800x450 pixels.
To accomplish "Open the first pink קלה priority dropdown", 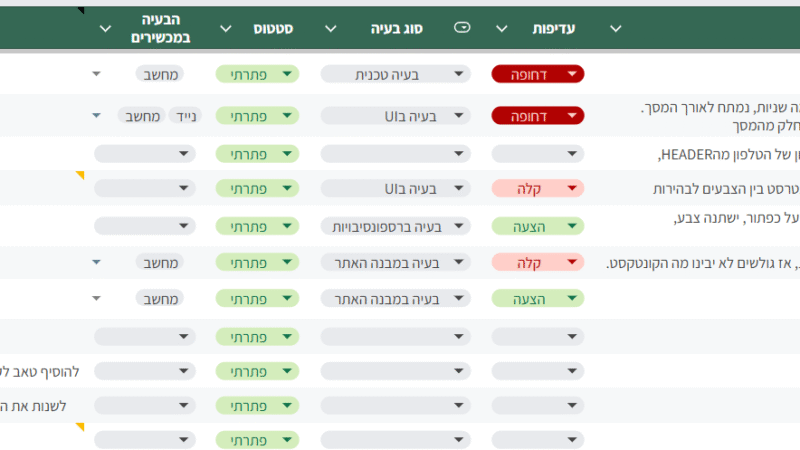I will 538,188.
